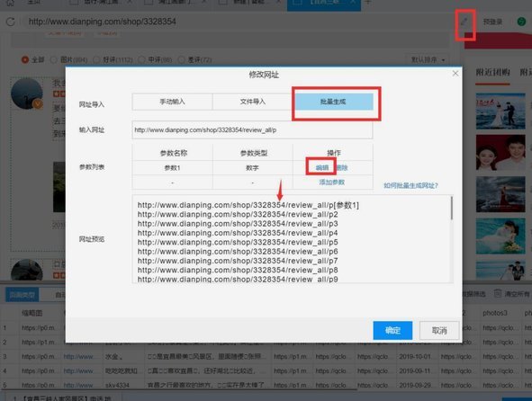Close the 修改网址 dialog with the X
The image size is (532, 401).
click(x=455, y=74)
